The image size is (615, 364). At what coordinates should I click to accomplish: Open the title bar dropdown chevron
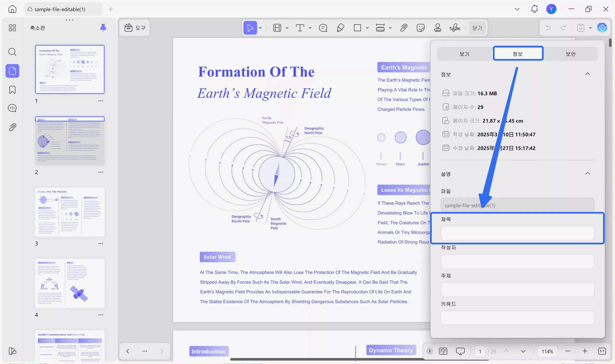pos(517,9)
